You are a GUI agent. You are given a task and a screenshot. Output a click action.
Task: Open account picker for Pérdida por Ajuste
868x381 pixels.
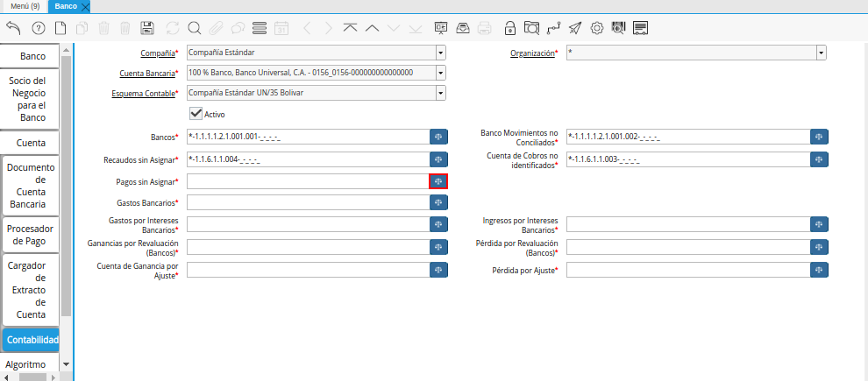coord(819,270)
